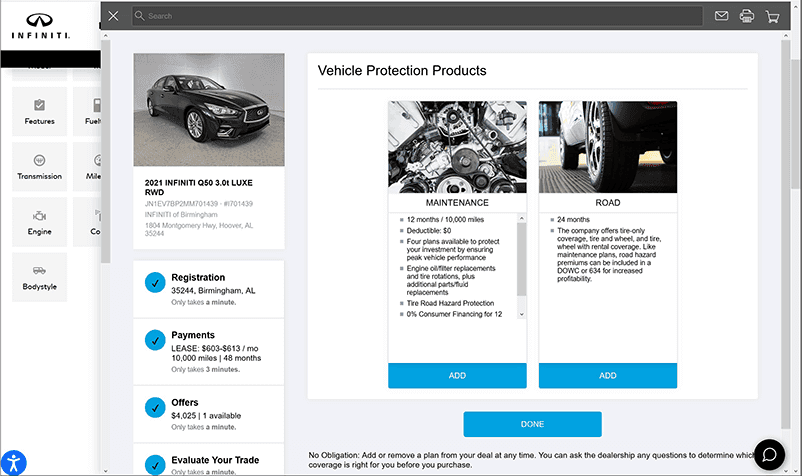Image resolution: width=802 pixels, height=476 pixels.
Task: Click the search magnifier icon
Action: click(139, 16)
